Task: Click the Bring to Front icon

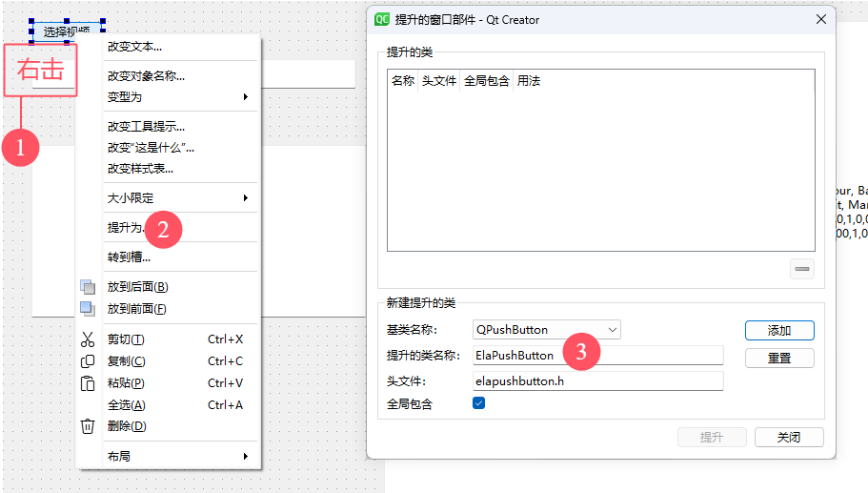Action: click(88, 309)
